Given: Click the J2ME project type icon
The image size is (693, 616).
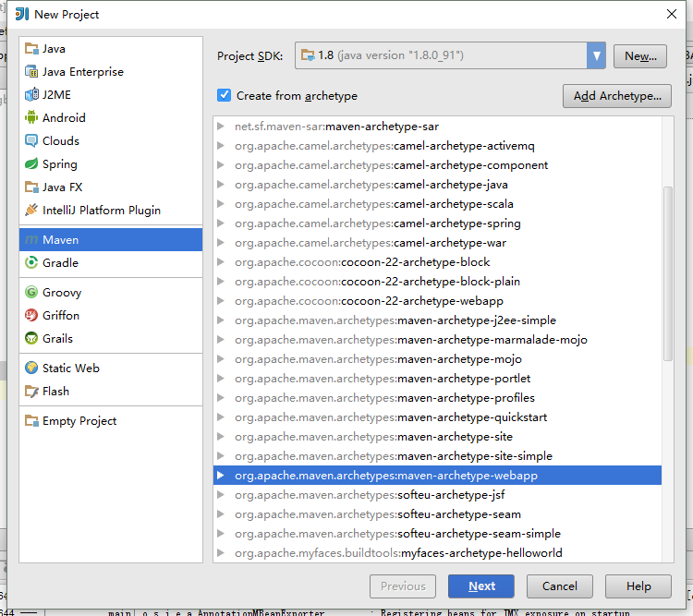Looking at the screenshot, I should click(31, 95).
